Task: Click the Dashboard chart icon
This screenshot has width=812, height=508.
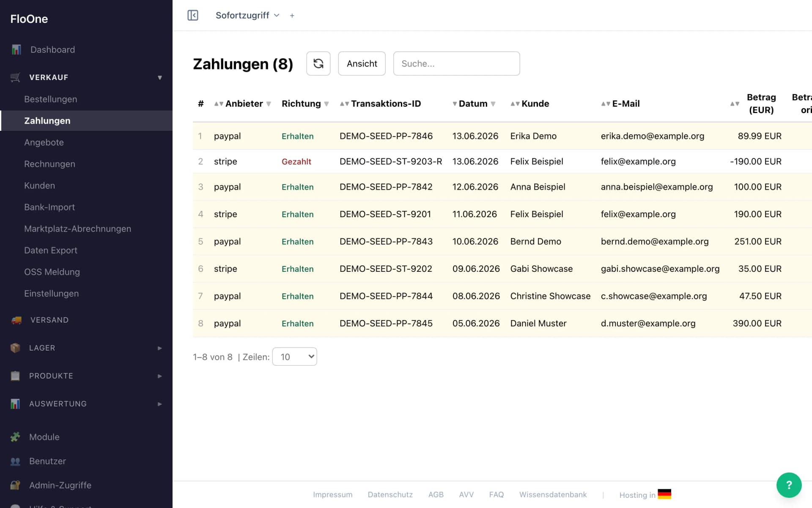Action: coord(16,50)
